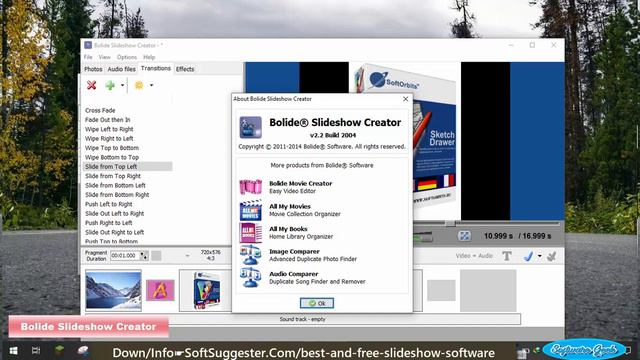Click the preview playback position slider handle
640x360 pixels.
pos(450,223)
